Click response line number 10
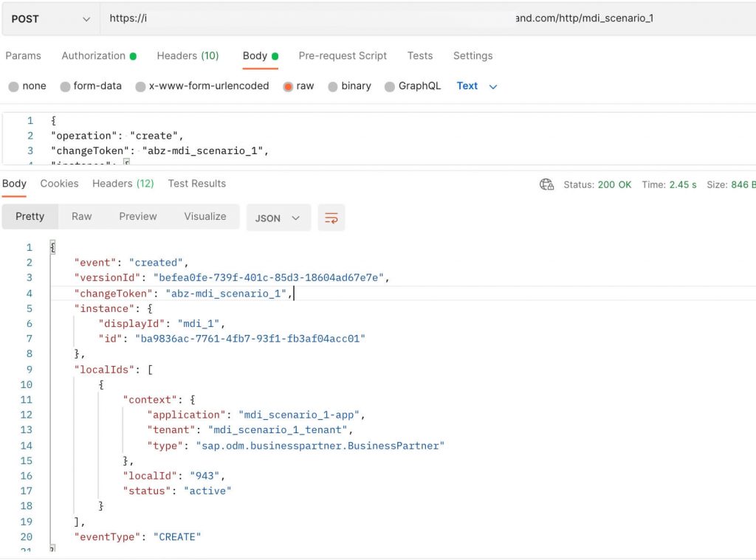 pos(26,384)
